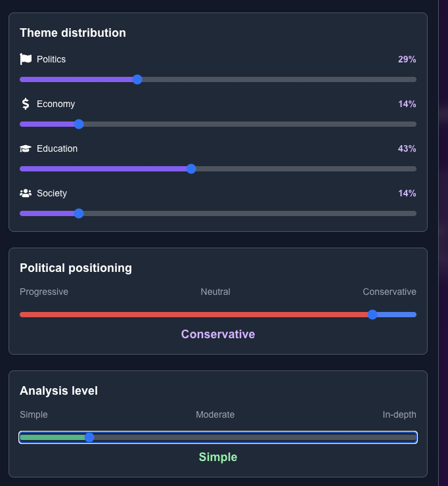Click the Economy dollar sign icon
This screenshot has height=486, width=448.
pyautogui.click(x=26, y=104)
